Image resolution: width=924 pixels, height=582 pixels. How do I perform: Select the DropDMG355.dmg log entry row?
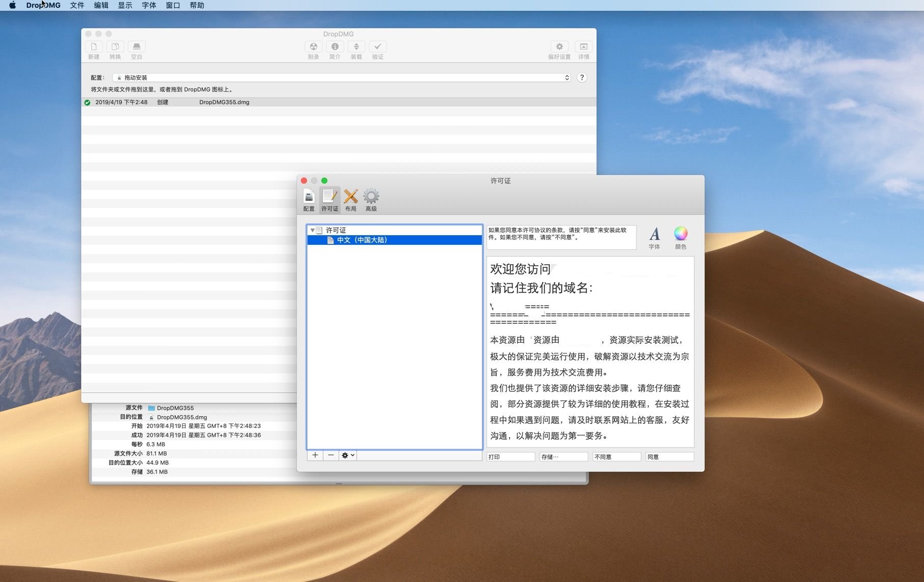coord(339,102)
